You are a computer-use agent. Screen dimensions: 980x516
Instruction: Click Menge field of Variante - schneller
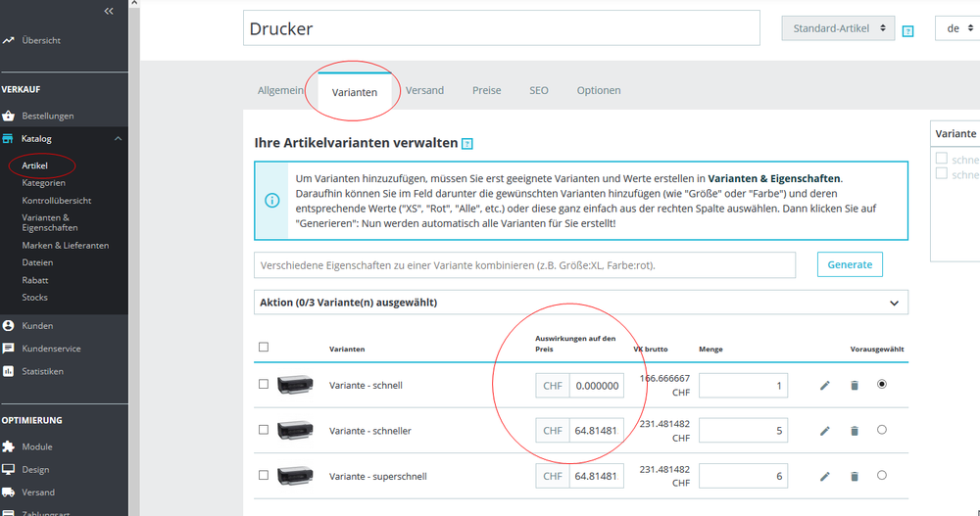pos(743,431)
